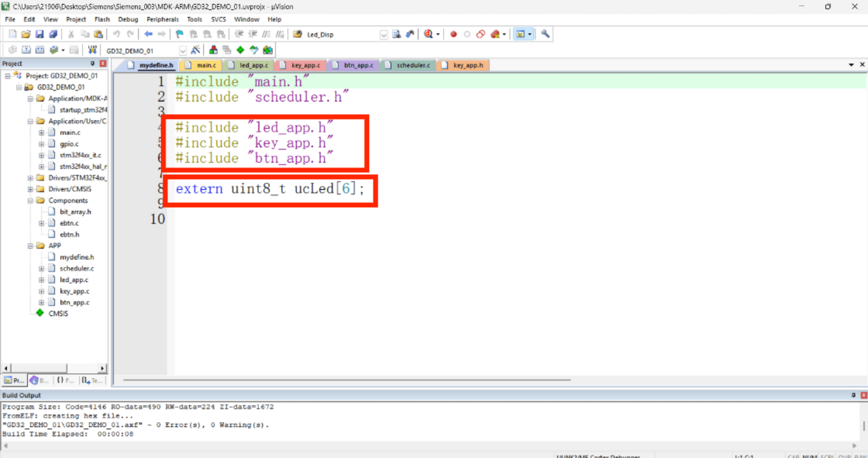The width and height of the screenshot is (868, 458).
Task: Insert a breakpoint with the red dot icon
Action: click(453, 34)
